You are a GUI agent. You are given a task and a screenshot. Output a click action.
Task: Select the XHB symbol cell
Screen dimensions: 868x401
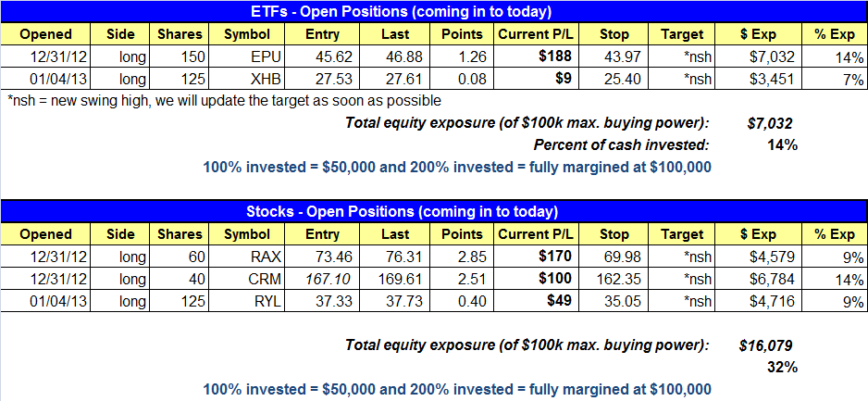pyautogui.click(x=246, y=80)
